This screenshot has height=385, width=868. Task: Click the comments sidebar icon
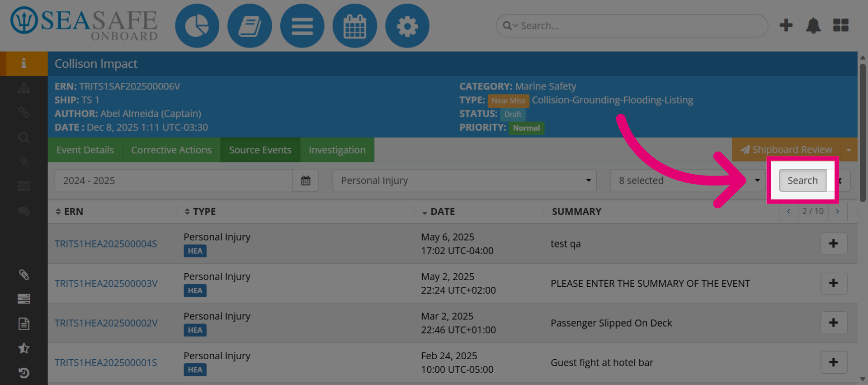tap(24, 211)
